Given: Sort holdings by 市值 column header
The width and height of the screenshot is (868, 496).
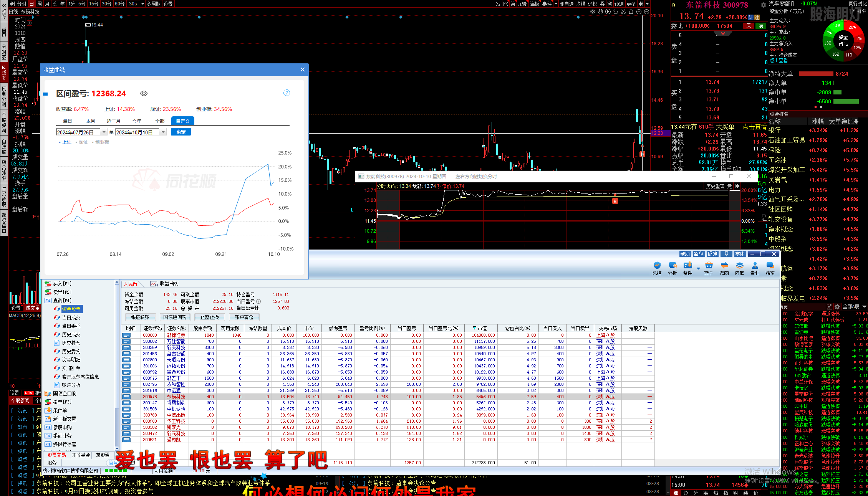Looking at the screenshot, I should point(480,328).
